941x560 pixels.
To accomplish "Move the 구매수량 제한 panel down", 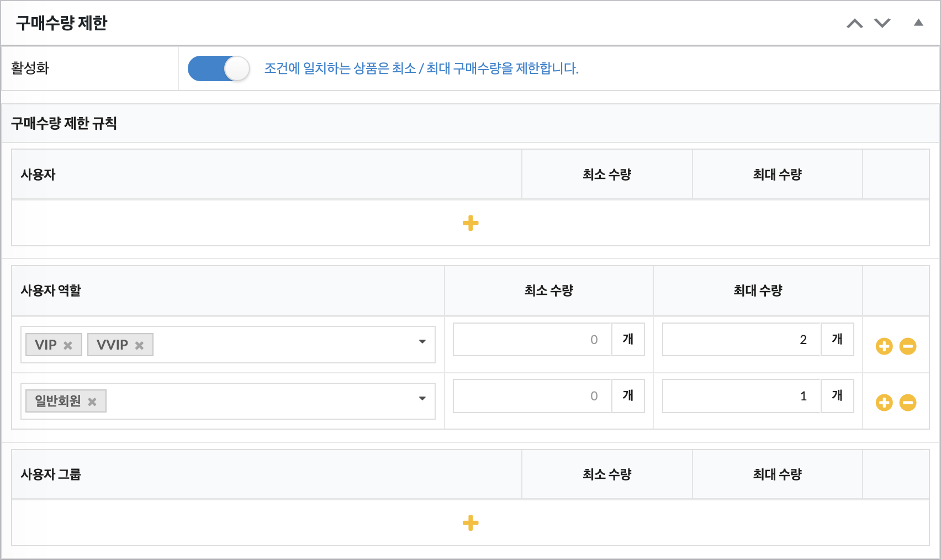I will click(x=882, y=23).
